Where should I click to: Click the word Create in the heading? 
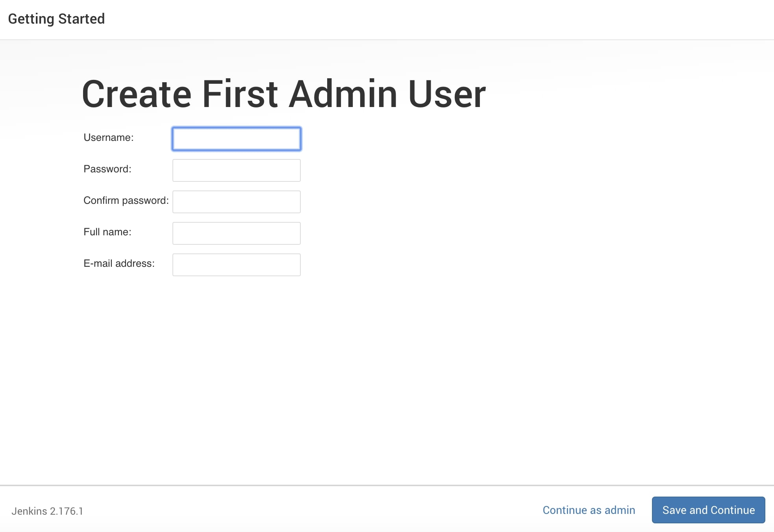coord(136,94)
